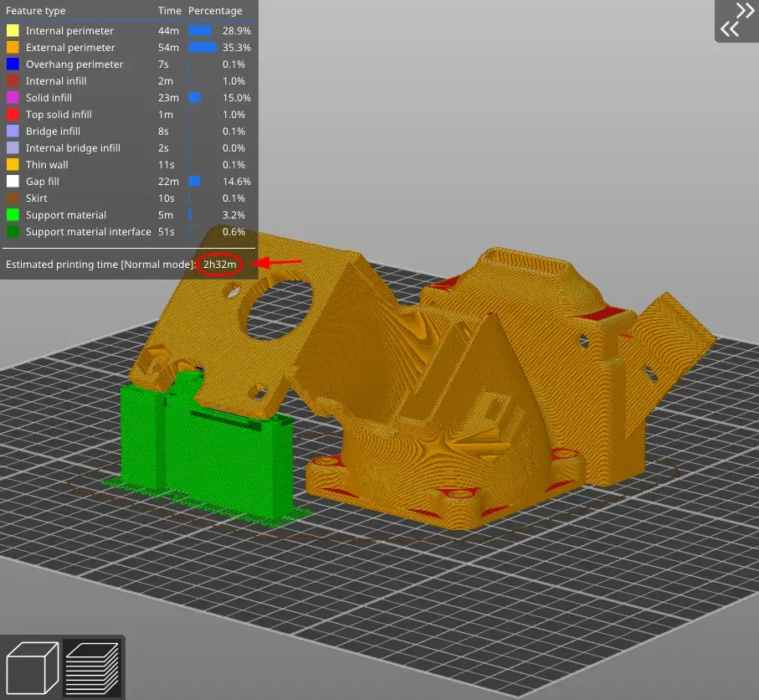This screenshot has height=700, width=759.
Task: Click the 35.3% percentage value
Action: click(x=237, y=48)
